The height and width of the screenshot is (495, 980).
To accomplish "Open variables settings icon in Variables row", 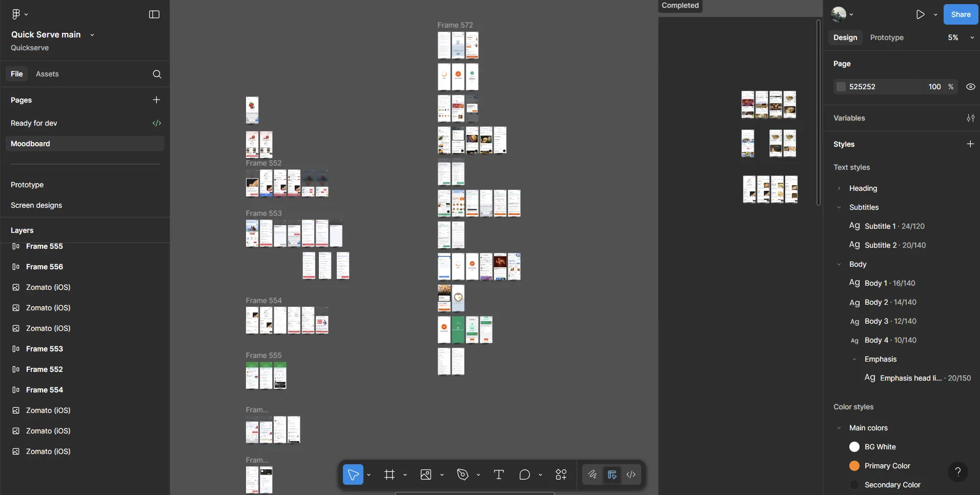I will (x=970, y=118).
